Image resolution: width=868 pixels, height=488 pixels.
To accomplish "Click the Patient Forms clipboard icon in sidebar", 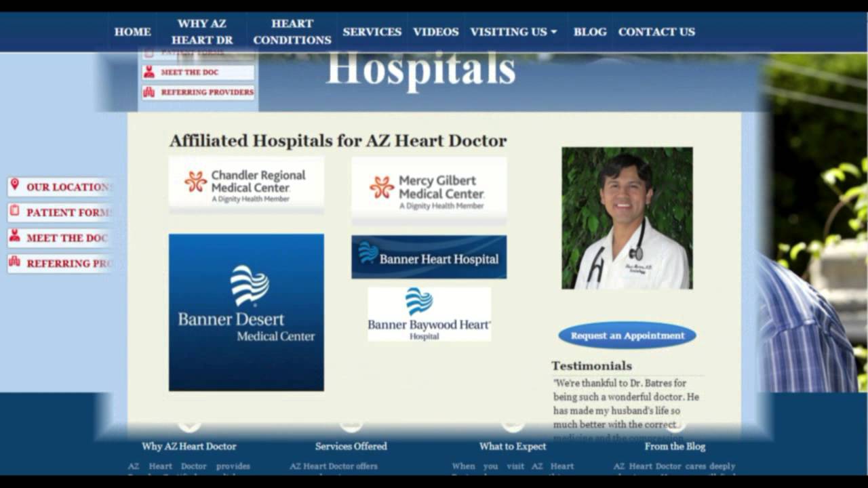I will (15, 211).
